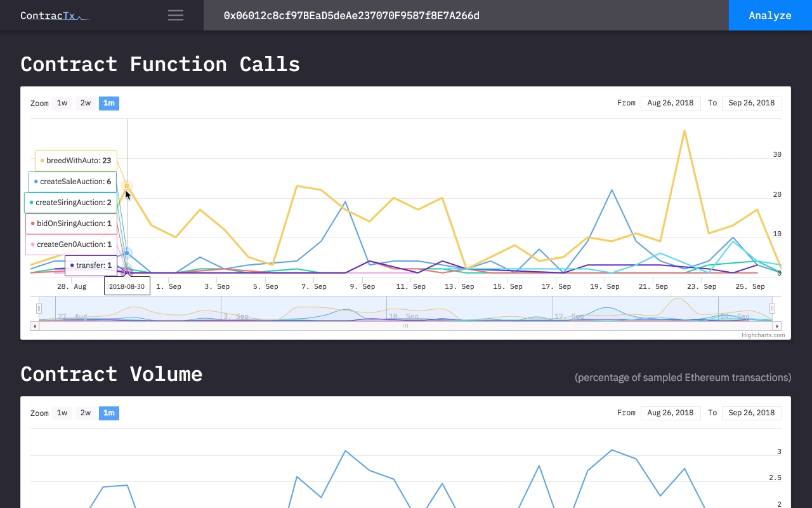Screen dimensions: 812x508
Task: Toggle off the bidOnSiringAuction series
Action: (73, 224)
